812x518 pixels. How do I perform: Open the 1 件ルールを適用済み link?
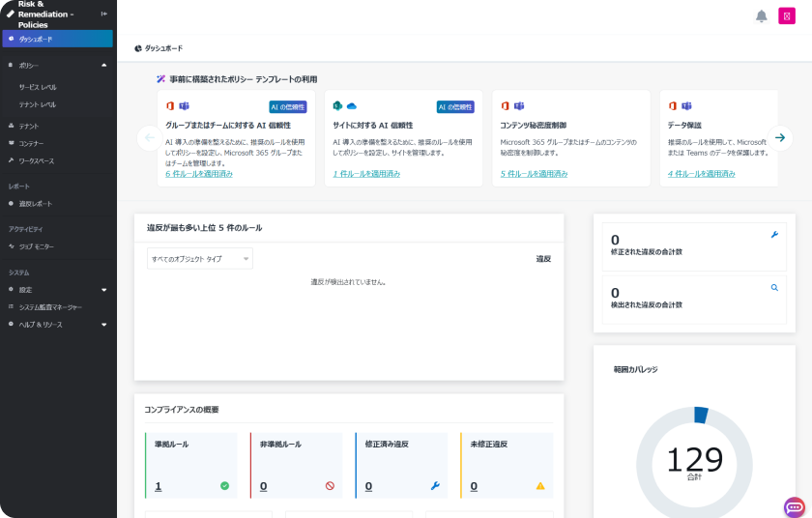pos(366,174)
